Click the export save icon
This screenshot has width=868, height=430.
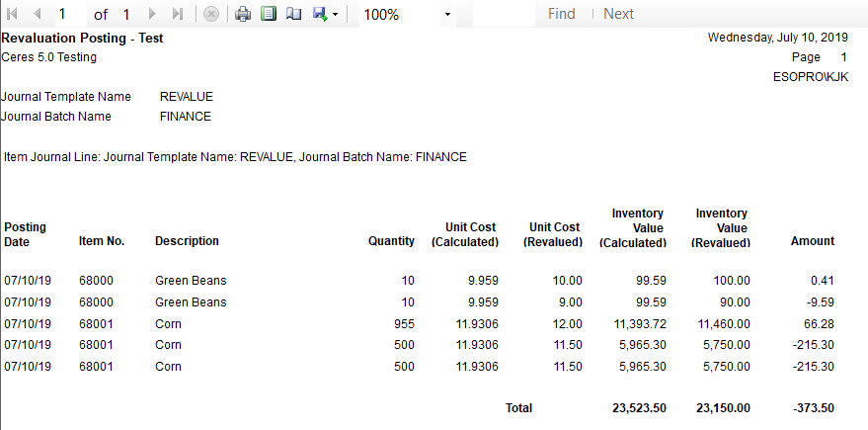[319, 14]
